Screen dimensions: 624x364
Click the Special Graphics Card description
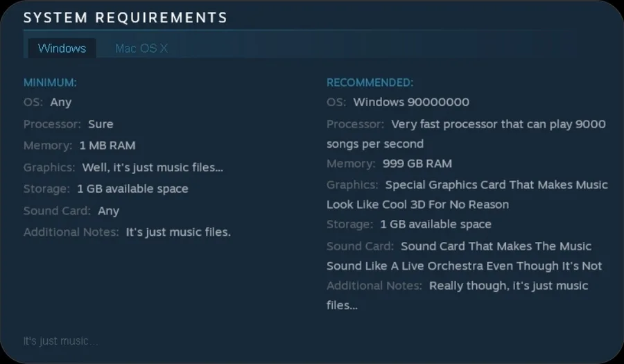[x=467, y=195]
